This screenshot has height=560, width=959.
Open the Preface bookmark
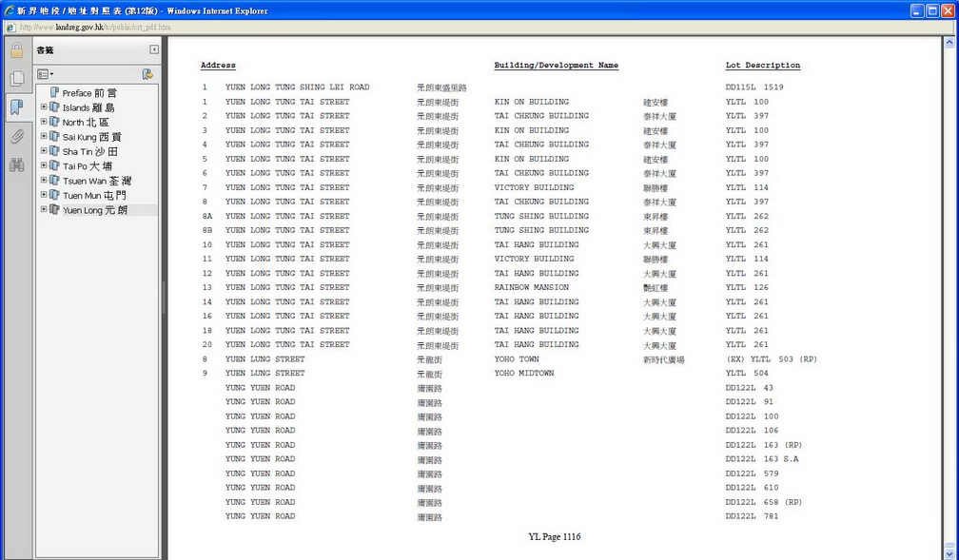point(89,93)
